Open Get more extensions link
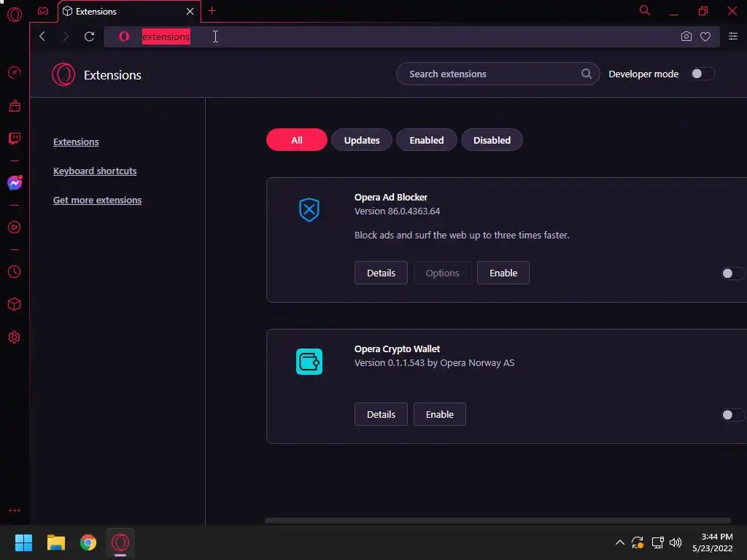The width and height of the screenshot is (747, 560). click(x=97, y=200)
